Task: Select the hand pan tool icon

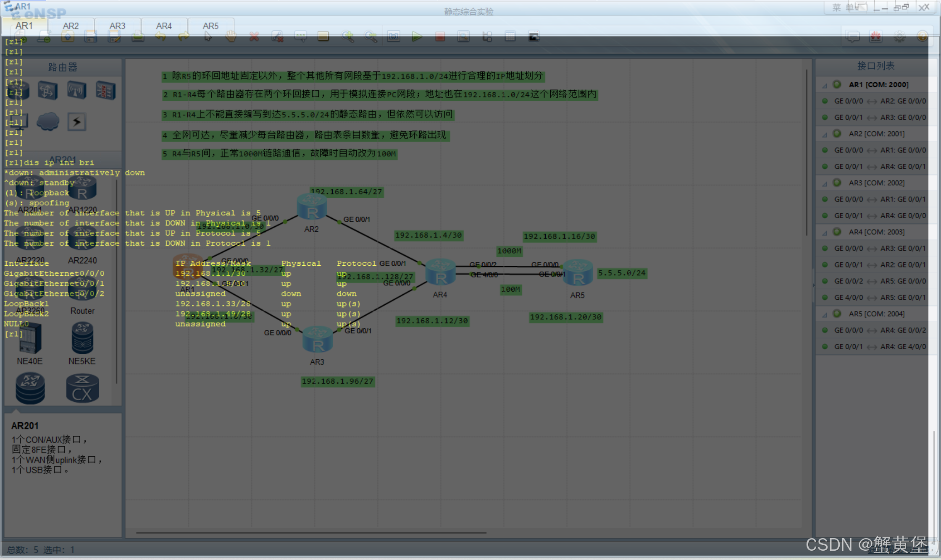Action: point(231,37)
